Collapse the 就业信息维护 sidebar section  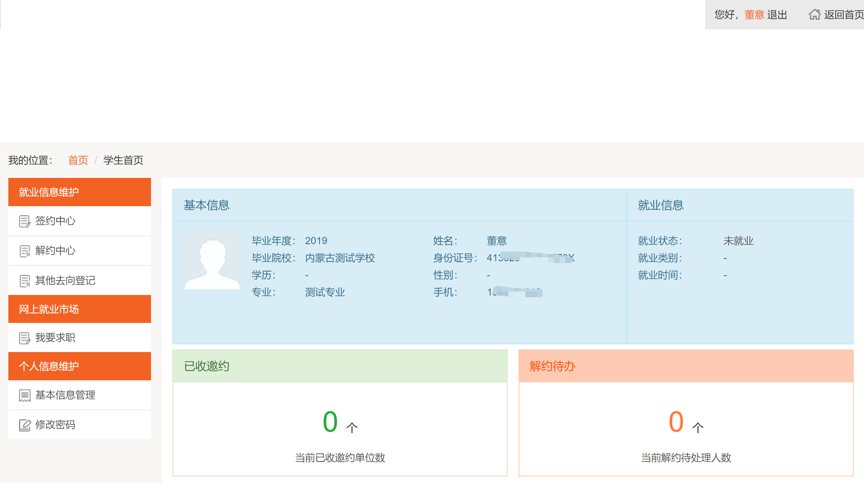tap(79, 192)
